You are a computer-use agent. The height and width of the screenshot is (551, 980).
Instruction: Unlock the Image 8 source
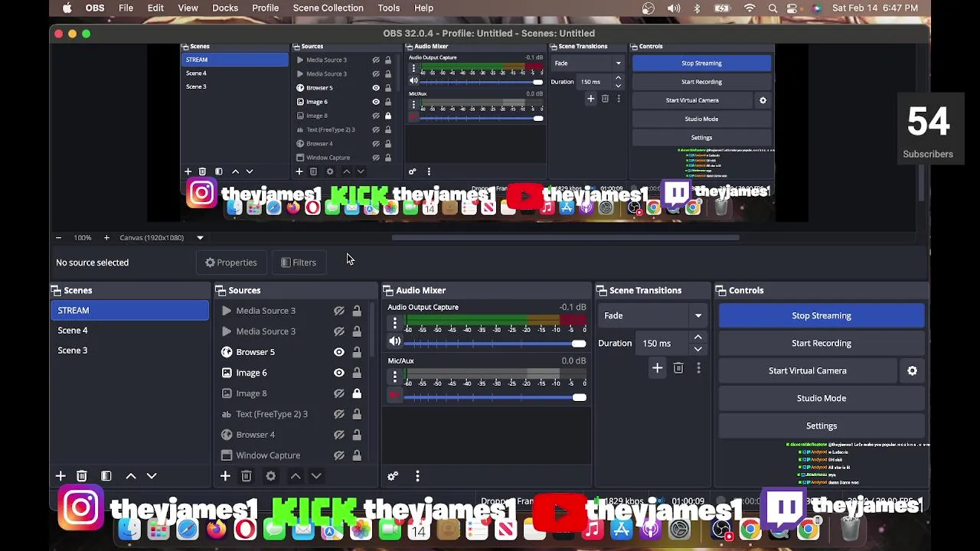tap(357, 393)
